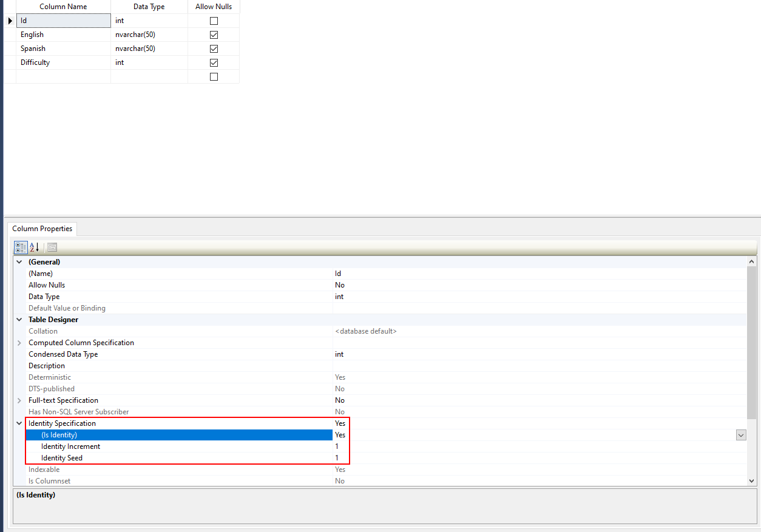
Task: Select the Identity Increment property row
Action: point(70,446)
